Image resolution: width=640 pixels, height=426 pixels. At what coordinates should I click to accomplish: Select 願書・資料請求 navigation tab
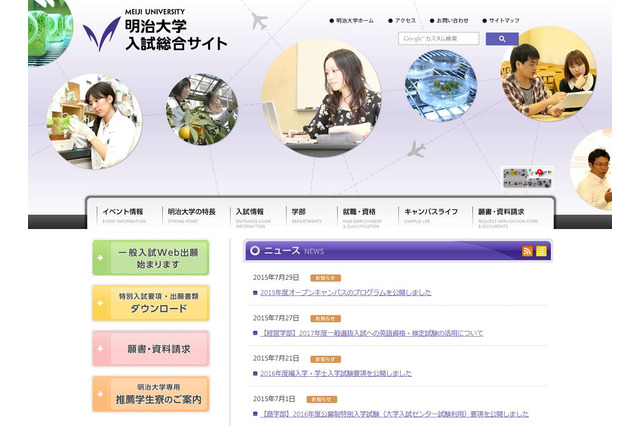pos(508,216)
